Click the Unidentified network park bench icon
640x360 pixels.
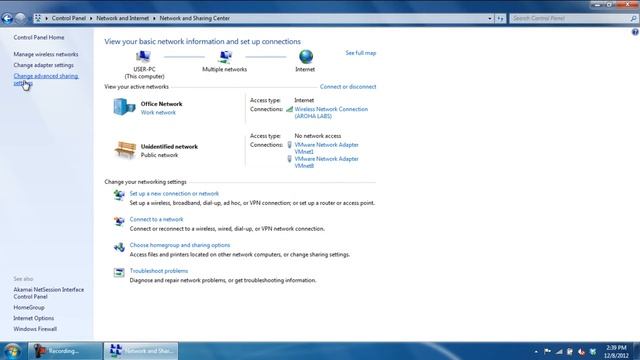125,149
